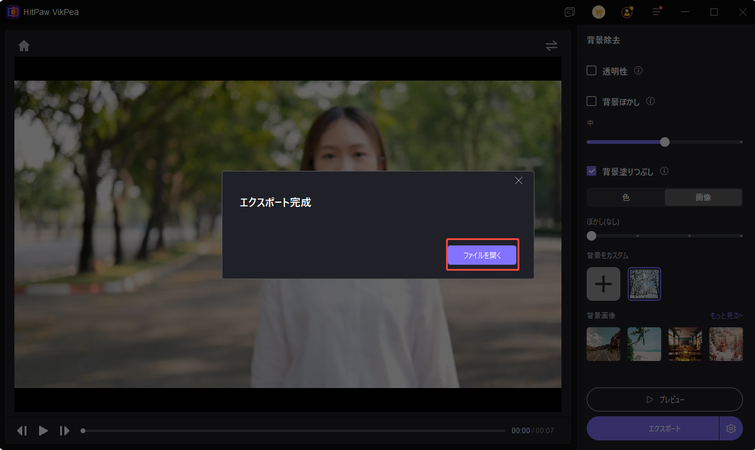The height and width of the screenshot is (450, 755).
Task: Choose the mountain road background image
Action: [x=603, y=344]
